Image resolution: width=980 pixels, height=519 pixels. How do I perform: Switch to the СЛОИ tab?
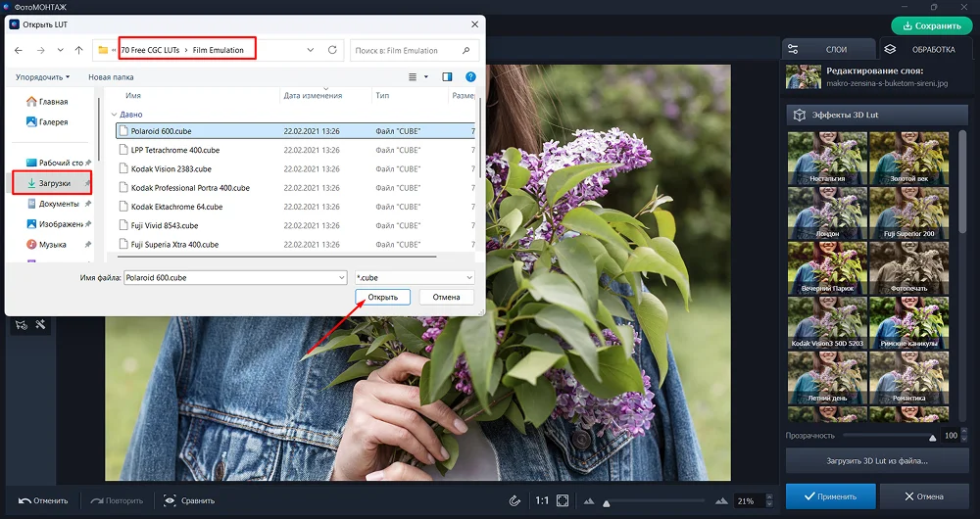coord(828,49)
